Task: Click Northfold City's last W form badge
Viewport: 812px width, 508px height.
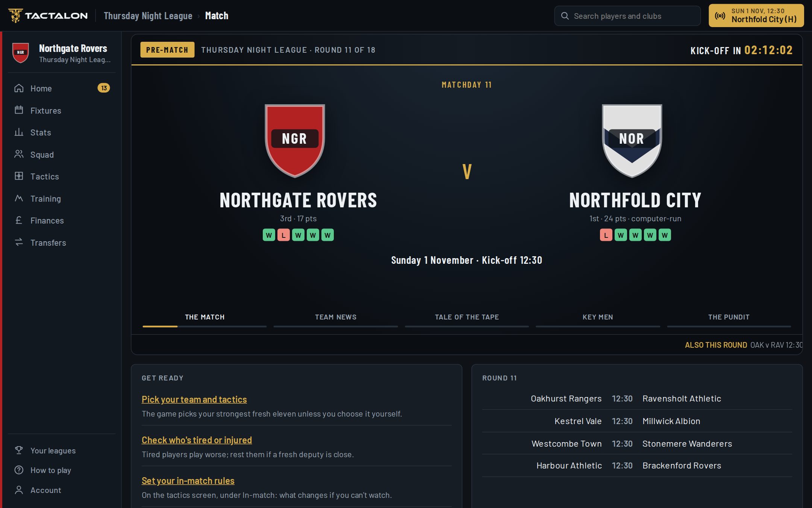Action: pyautogui.click(x=665, y=235)
